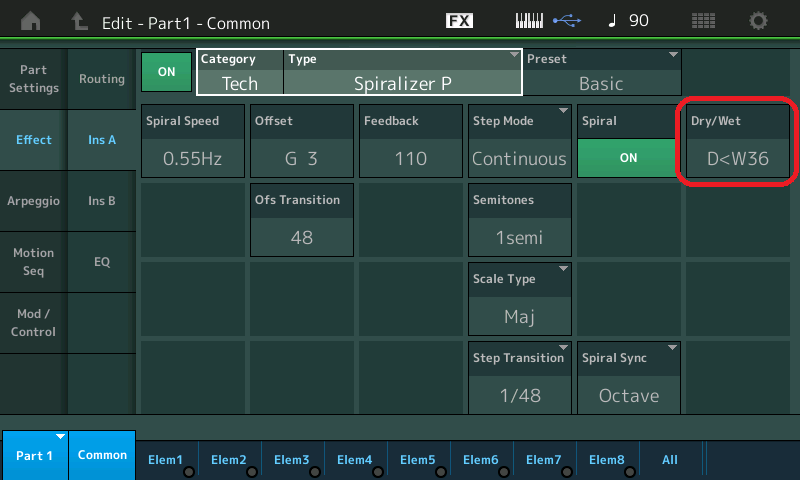Select the Spiral Speed 0.55Hz field
The image size is (800, 480).
pos(192,142)
